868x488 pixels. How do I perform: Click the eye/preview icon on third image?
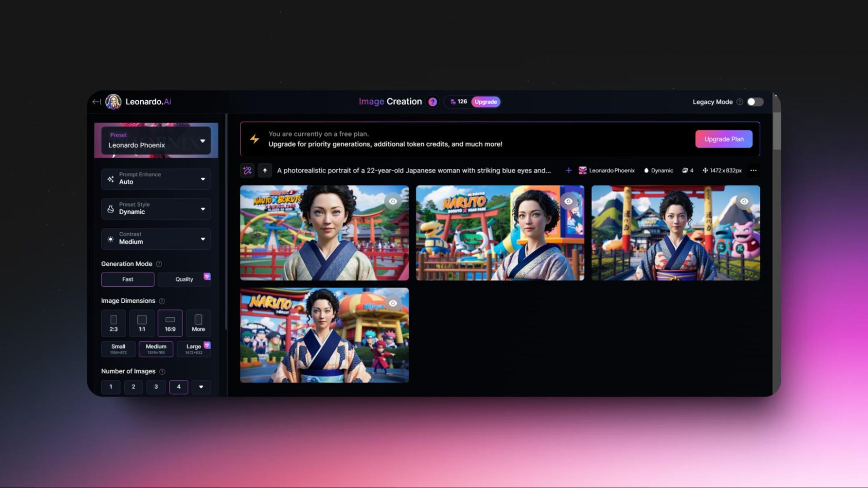coord(744,201)
